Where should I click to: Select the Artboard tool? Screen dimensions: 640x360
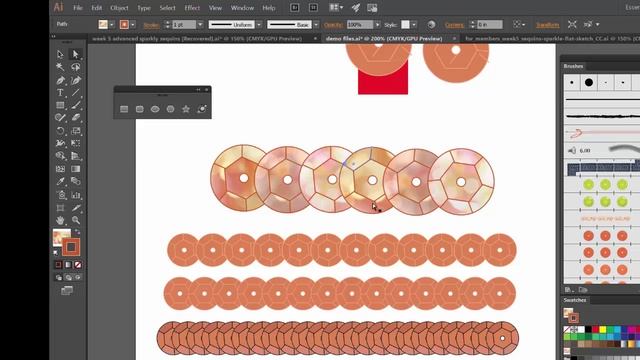coord(60,208)
